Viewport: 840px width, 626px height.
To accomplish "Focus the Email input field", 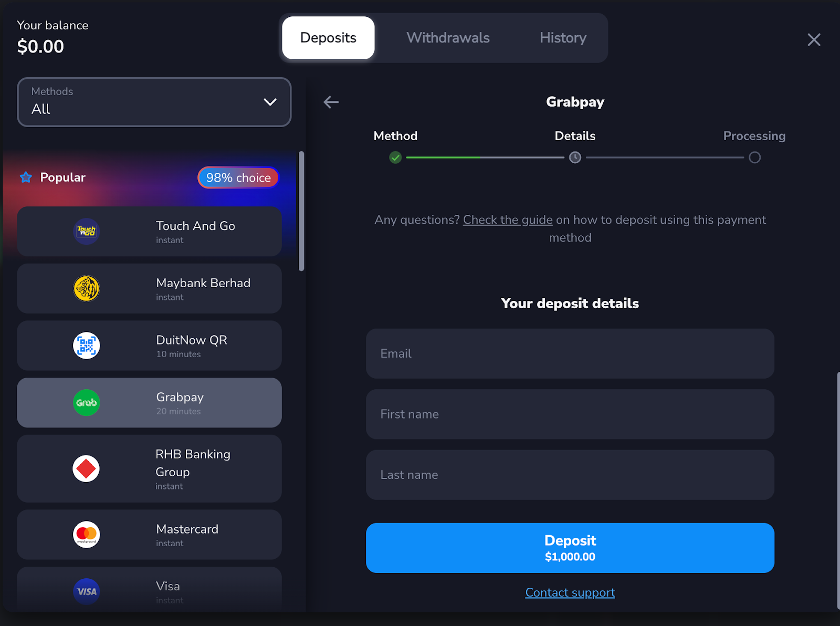I will click(570, 353).
